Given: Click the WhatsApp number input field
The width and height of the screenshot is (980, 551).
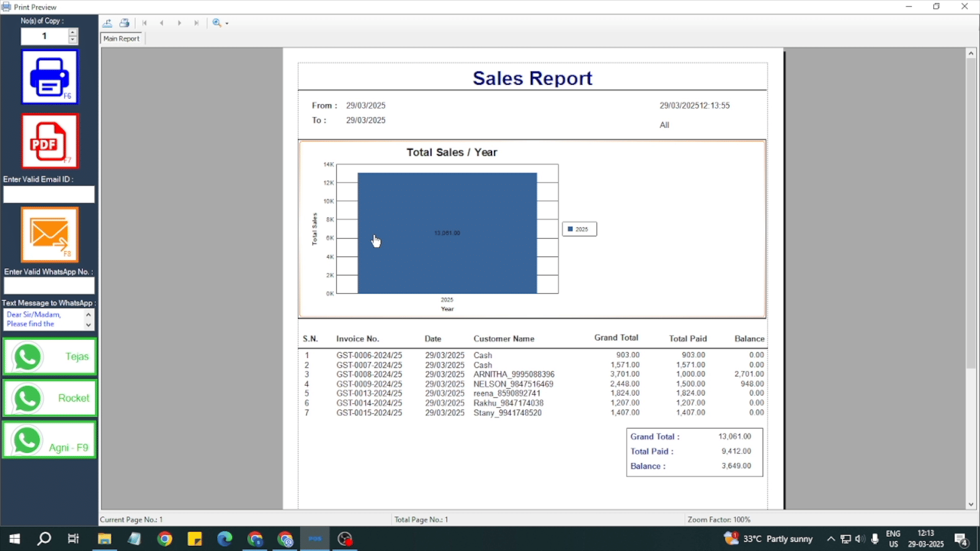Looking at the screenshot, I should (x=49, y=286).
